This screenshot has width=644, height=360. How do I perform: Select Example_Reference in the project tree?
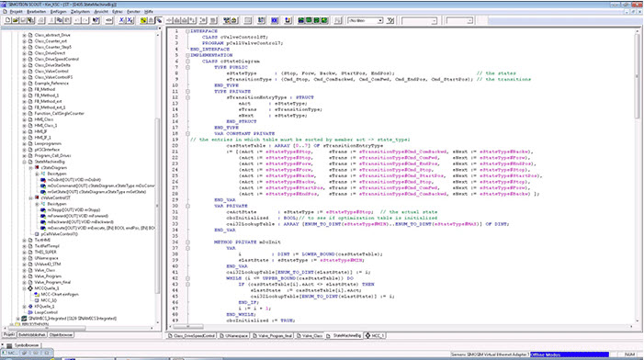point(51,84)
